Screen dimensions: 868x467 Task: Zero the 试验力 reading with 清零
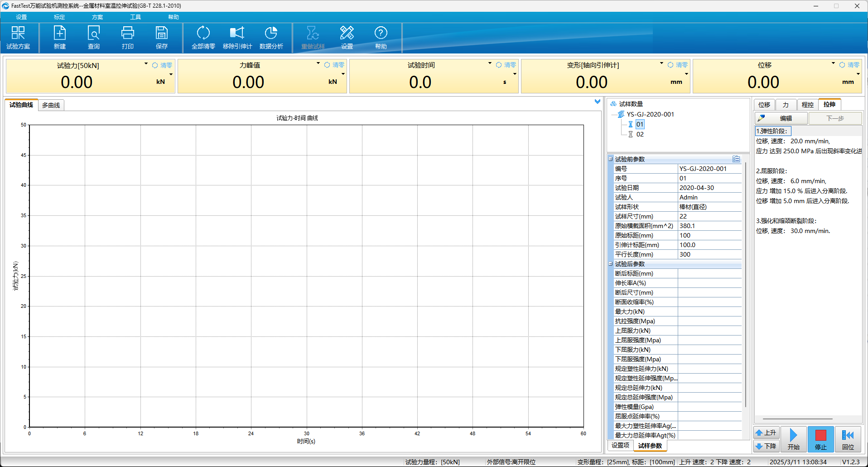click(162, 65)
